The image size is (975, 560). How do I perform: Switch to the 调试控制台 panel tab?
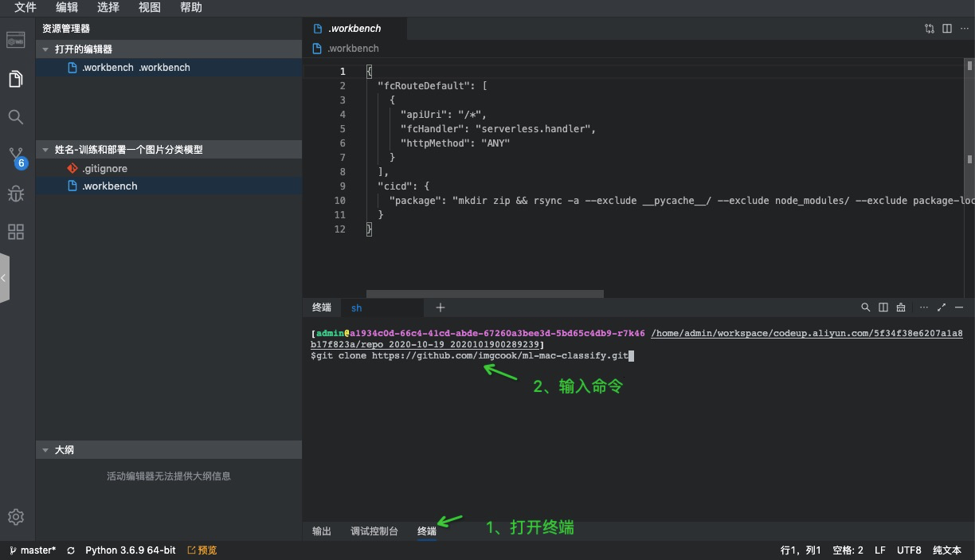[x=374, y=531]
